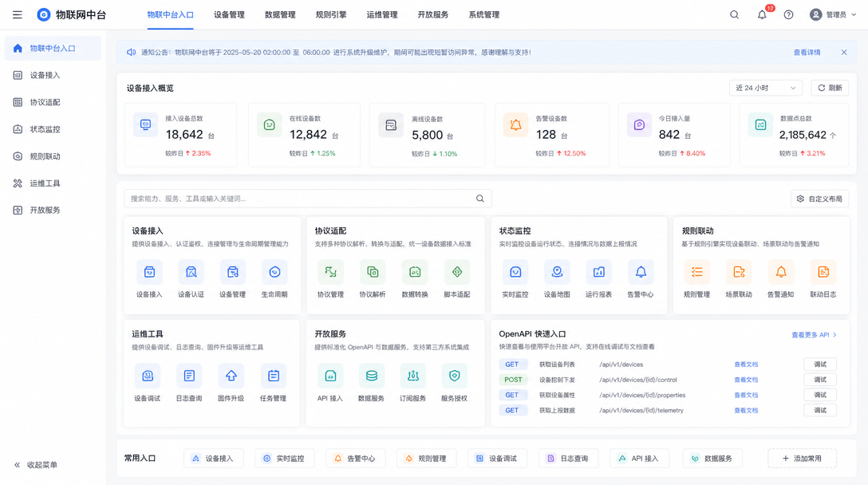Open 查看文档 for 获取上报数据 row

pos(746,410)
